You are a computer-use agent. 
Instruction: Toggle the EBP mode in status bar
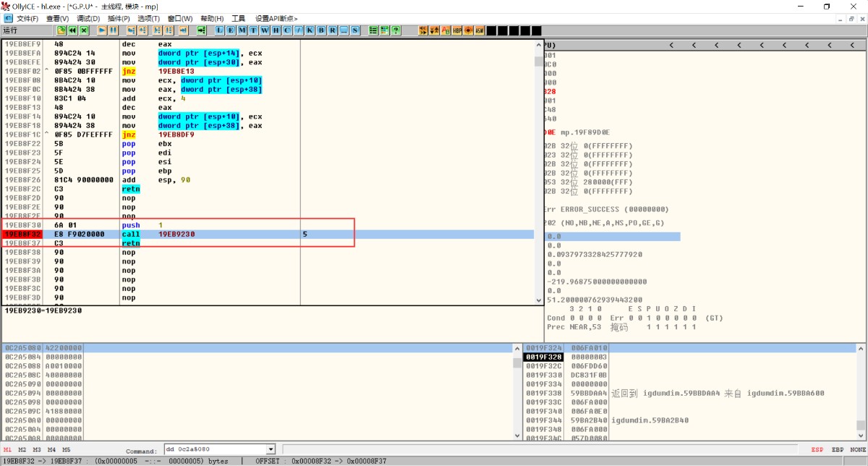pos(837,449)
